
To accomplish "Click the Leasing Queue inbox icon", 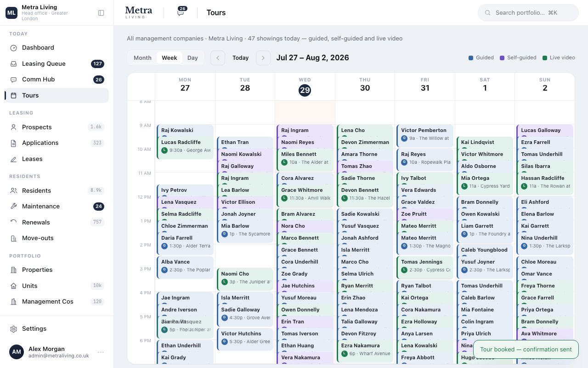I will pyautogui.click(x=14, y=64).
